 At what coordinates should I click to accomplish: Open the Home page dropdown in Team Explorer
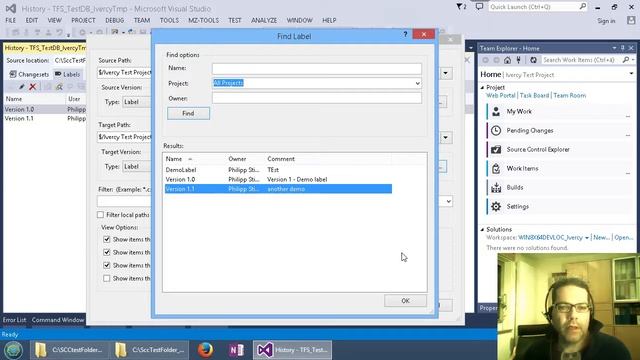click(x=631, y=74)
